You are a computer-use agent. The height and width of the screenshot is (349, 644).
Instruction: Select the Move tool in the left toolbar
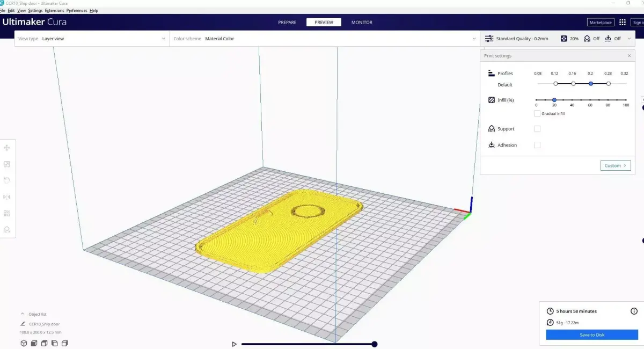8,148
